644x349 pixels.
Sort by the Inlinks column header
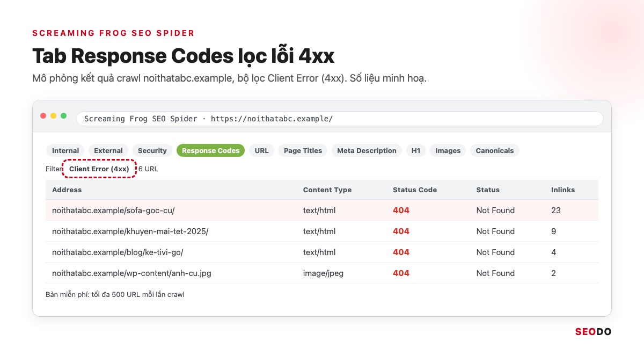[x=563, y=190]
